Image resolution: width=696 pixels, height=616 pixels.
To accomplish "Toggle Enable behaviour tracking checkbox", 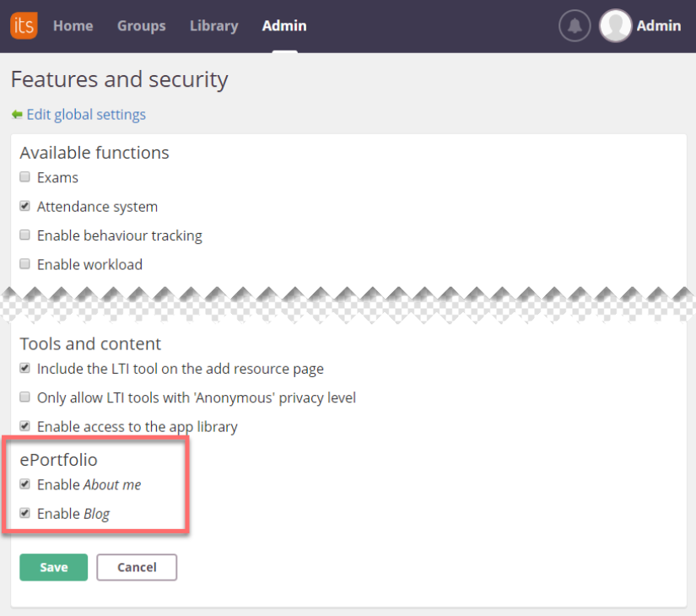I will 25,235.
